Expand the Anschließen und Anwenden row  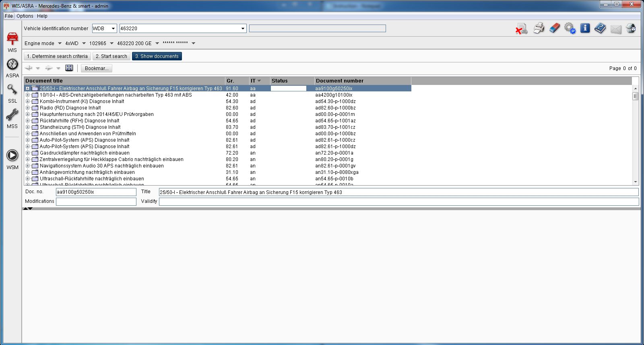27,134
